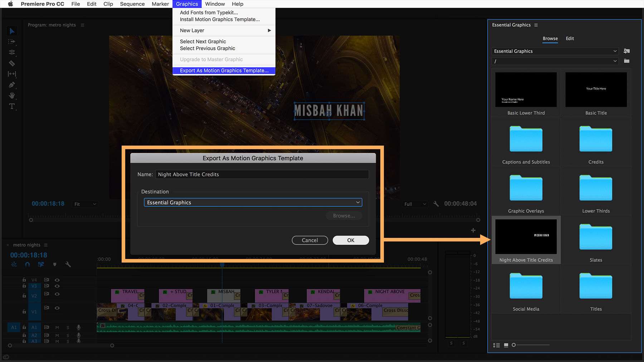Click OK to export the template
The width and height of the screenshot is (644, 362).
pyautogui.click(x=350, y=240)
